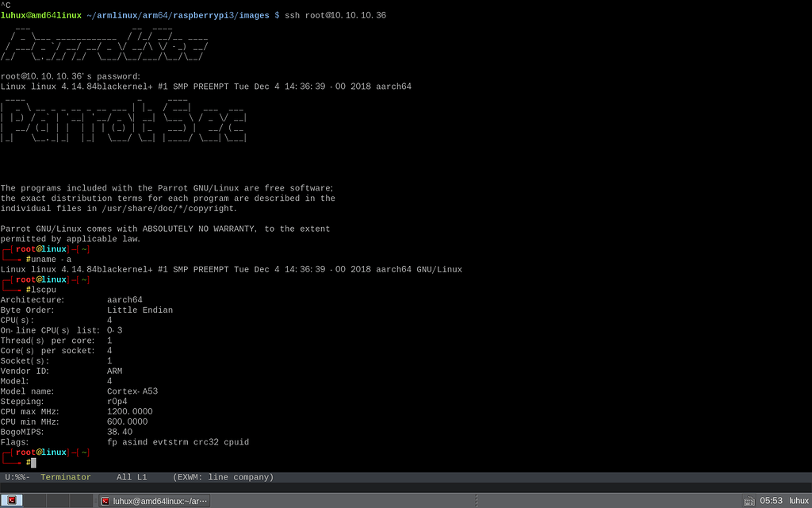Click the panel separator handle before the window list
The image size is (812, 508).
(95, 501)
